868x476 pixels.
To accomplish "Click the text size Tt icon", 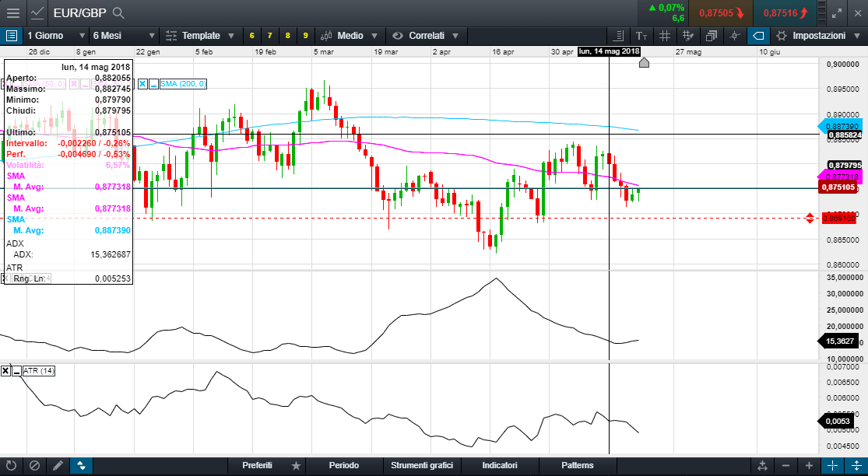I will 641,36.
